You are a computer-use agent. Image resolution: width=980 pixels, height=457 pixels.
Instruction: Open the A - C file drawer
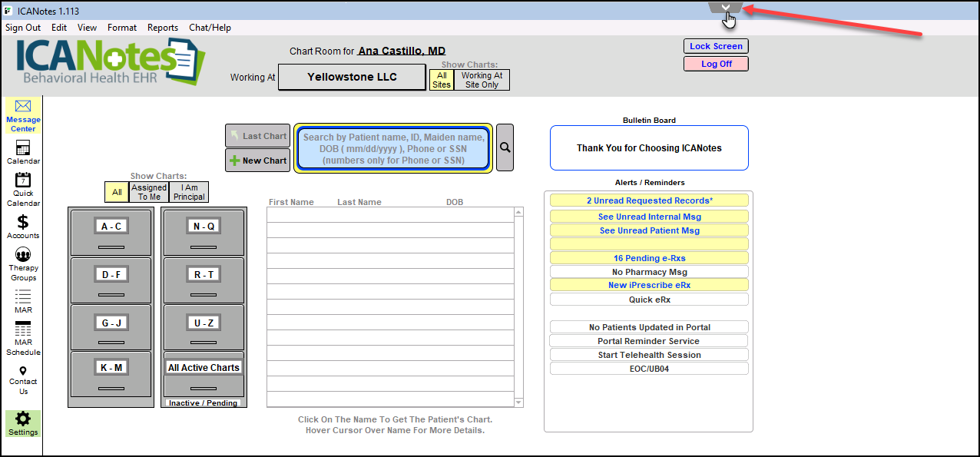(x=111, y=227)
